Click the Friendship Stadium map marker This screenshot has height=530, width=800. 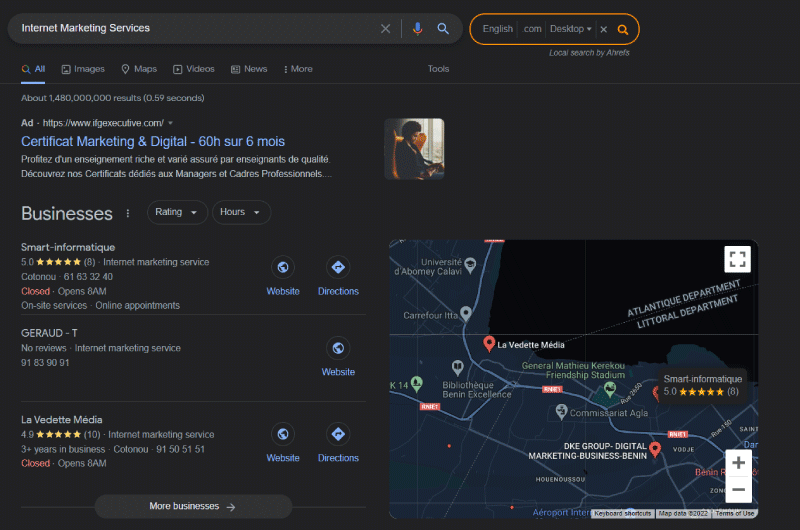coord(610,390)
